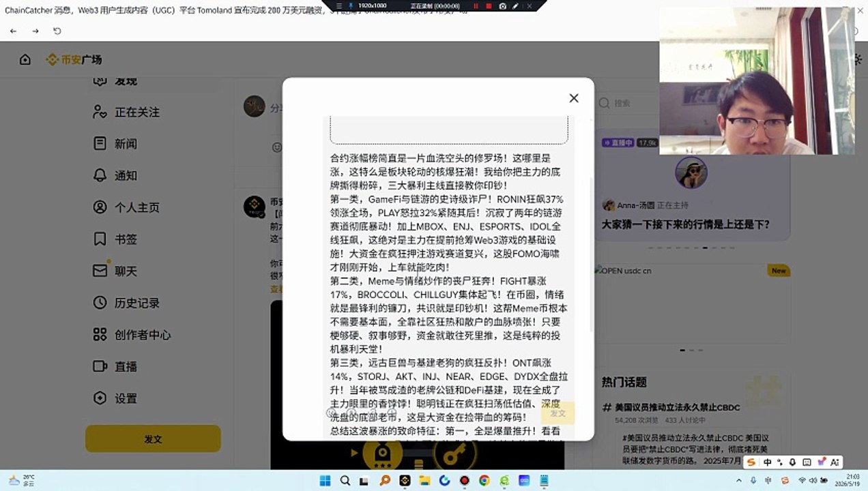Open host name Anna-汤圆
Image resolution: width=868 pixels, height=491 pixels.
pyautogui.click(x=635, y=205)
